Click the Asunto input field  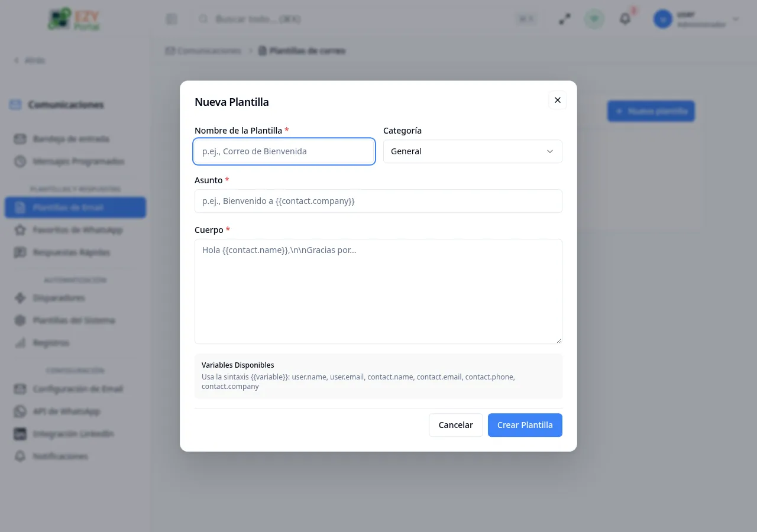[x=378, y=201]
